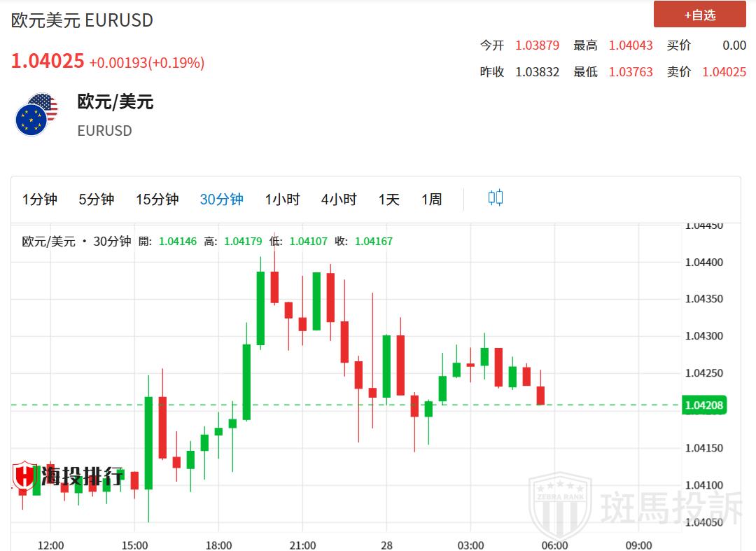756x551 pixels.
Task: Click the 1.04400 price axis level
Action: [704, 262]
